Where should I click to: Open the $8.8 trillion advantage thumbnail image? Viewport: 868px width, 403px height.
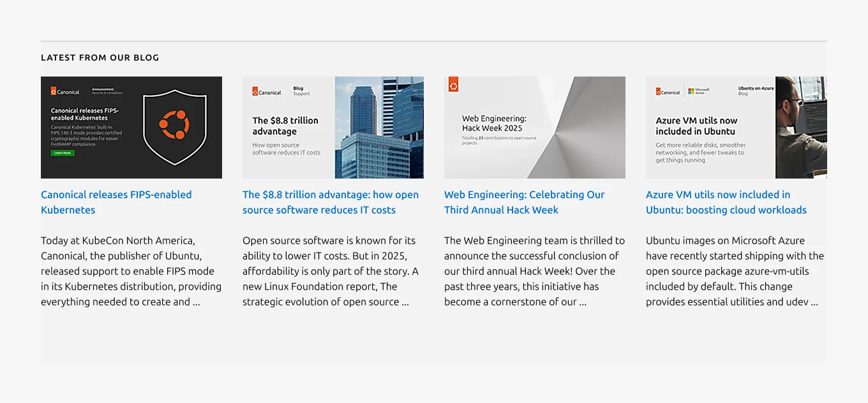pos(333,128)
